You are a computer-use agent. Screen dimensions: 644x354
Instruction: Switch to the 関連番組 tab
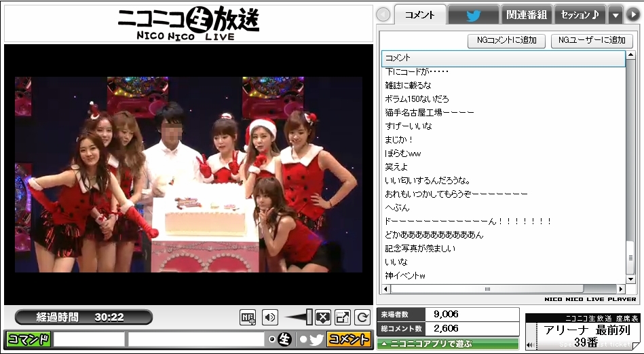pos(527,15)
